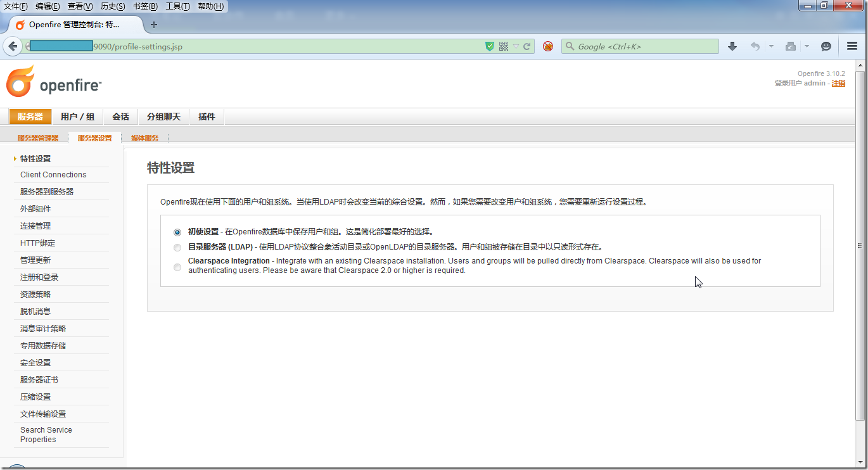This screenshot has width=868, height=470.
Task: Open the 历史(S) menu
Action: (x=113, y=6)
